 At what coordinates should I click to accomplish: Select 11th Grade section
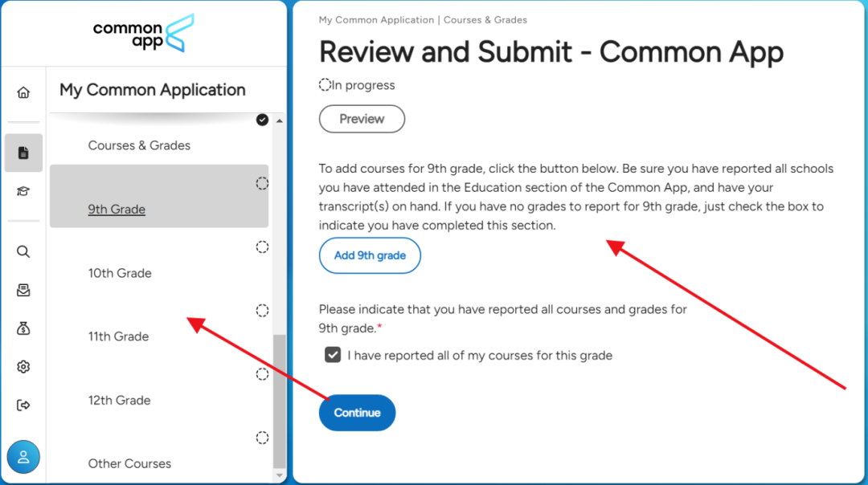click(118, 336)
